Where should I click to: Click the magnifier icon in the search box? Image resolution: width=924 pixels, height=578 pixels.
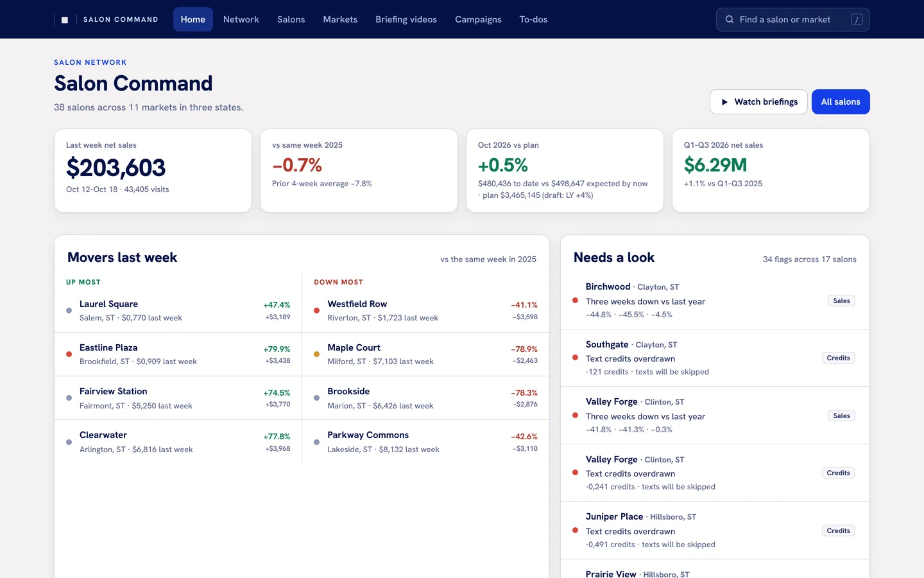pyautogui.click(x=730, y=19)
